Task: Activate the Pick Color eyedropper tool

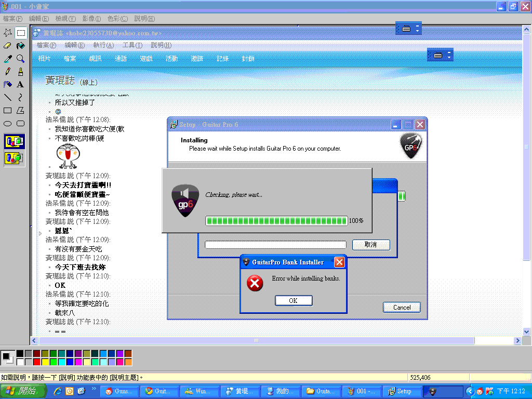Action: (x=8, y=58)
